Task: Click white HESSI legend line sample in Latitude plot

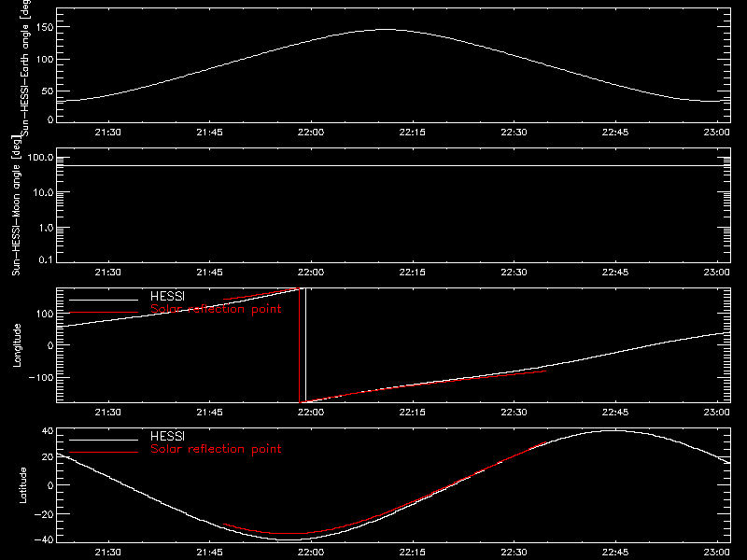Action: (x=104, y=440)
